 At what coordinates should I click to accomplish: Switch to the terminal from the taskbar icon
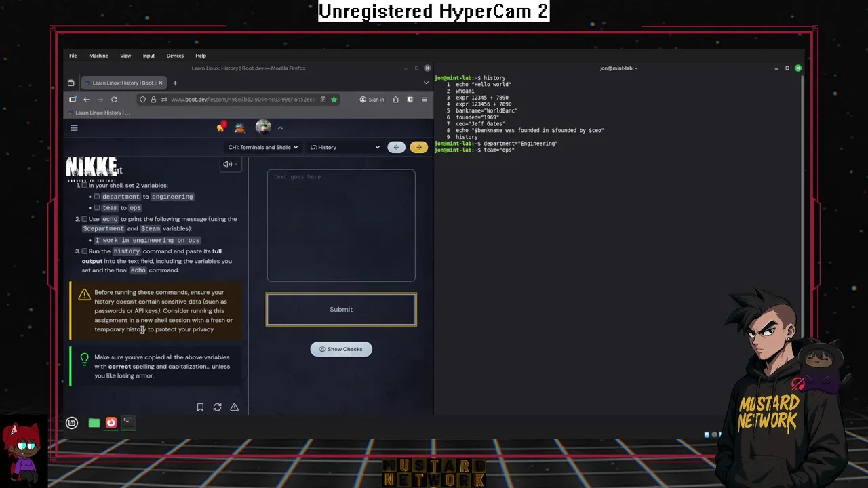click(127, 422)
